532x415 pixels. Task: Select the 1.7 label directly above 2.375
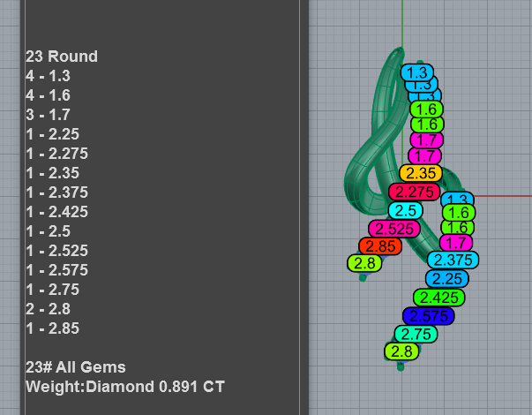(x=456, y=243)
